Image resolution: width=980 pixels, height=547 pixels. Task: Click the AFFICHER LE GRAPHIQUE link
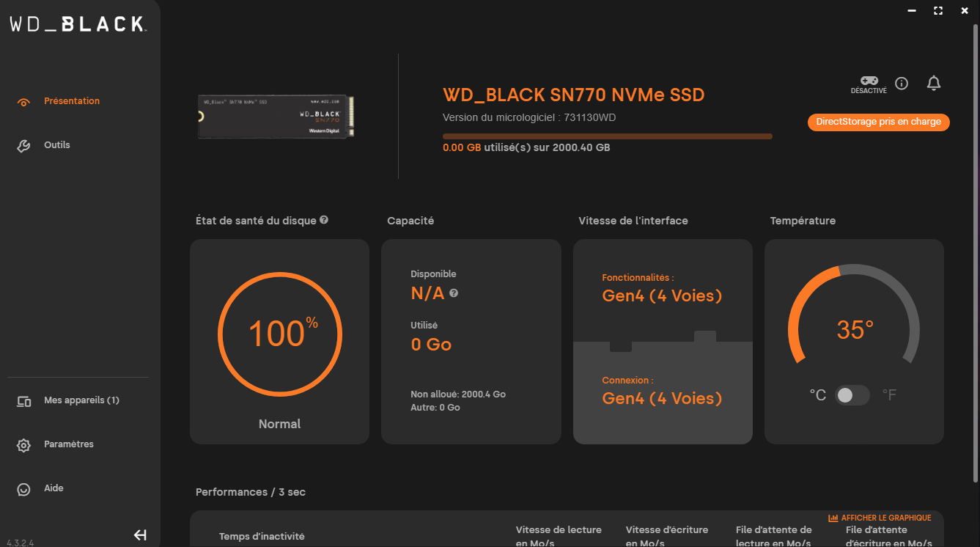pos(880,518)
